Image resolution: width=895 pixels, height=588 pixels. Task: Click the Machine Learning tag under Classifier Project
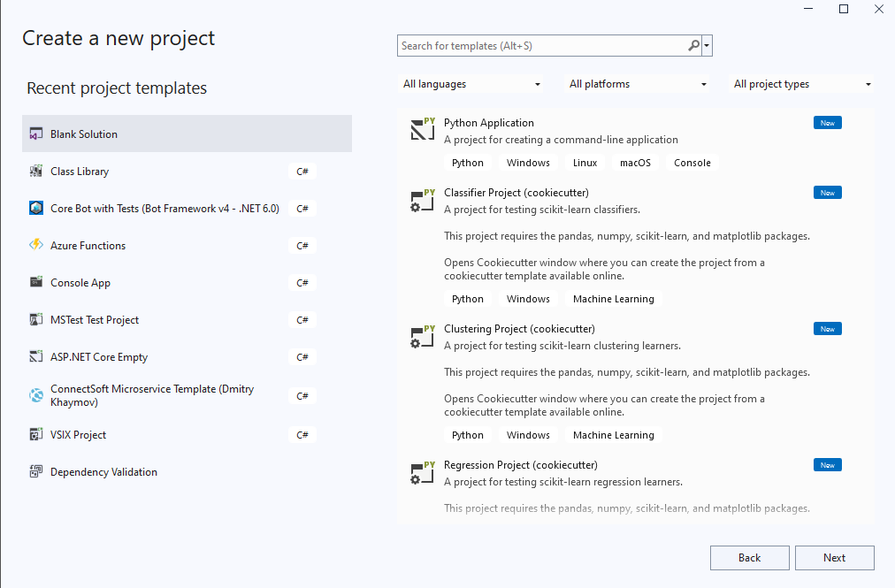pyautogui.click(x=613, y=299)
